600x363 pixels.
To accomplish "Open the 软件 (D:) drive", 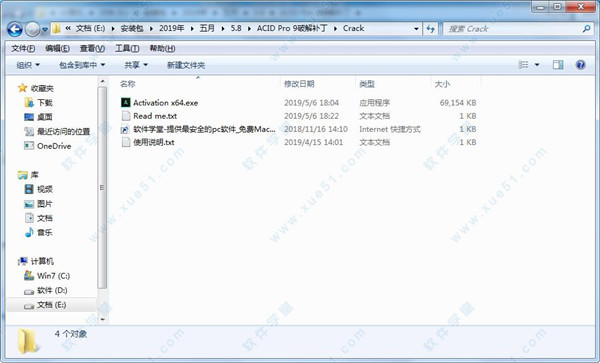I will pos(52,290).
